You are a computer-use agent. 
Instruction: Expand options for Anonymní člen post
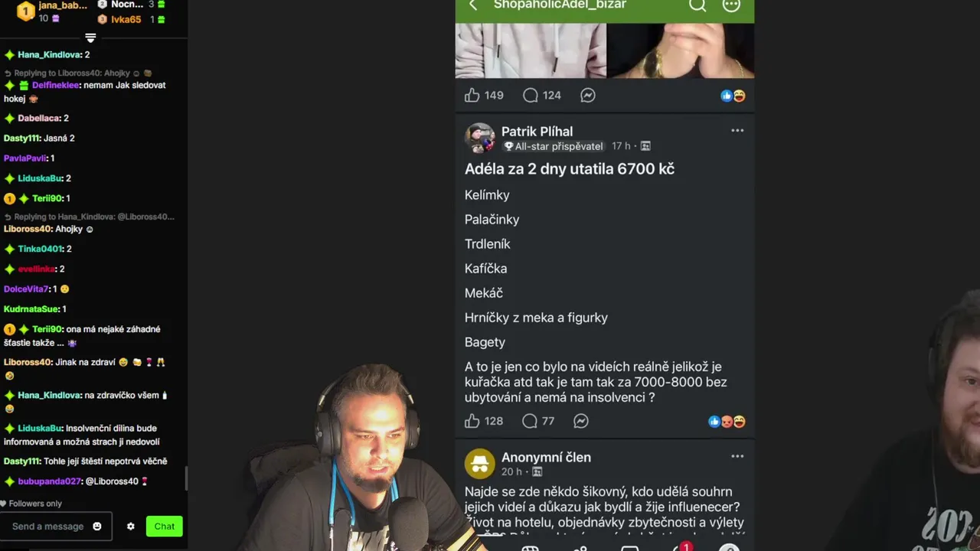pos(737,457)
